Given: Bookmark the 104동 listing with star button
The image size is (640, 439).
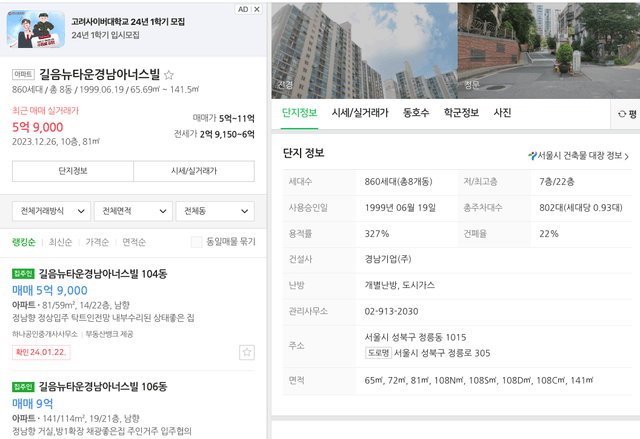Looking at the screenshot, I should (x=247, y=352).
